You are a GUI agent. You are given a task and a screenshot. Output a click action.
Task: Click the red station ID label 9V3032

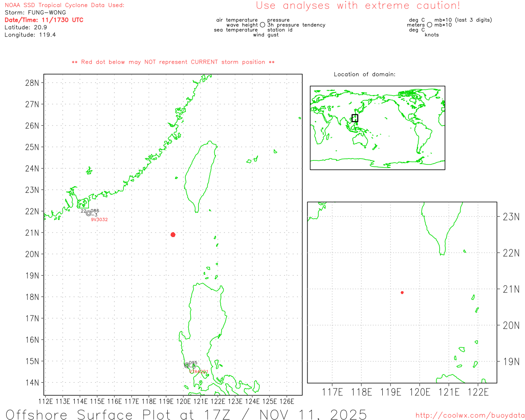pos(99,220)
